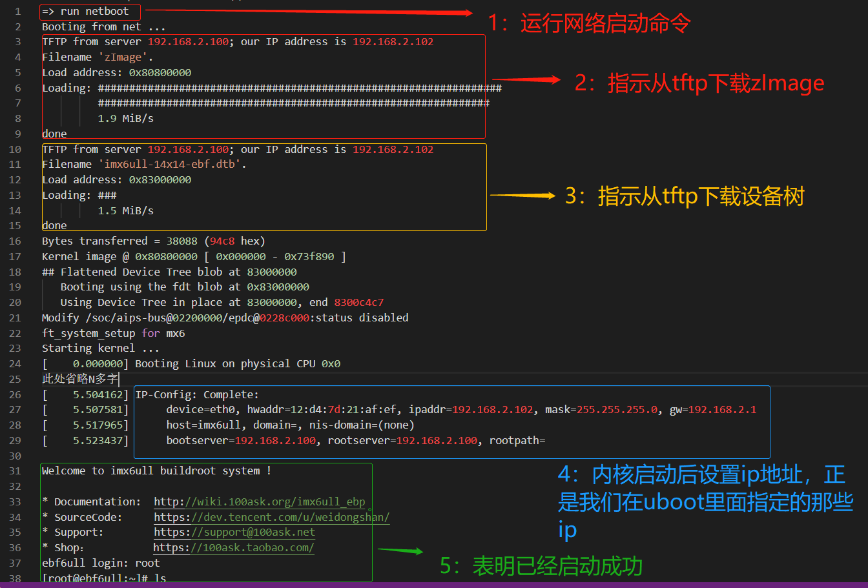Click the '=> run netboot' command line
Screen dimensions: 868x588
pyautogui.click(x=85, y=11)
